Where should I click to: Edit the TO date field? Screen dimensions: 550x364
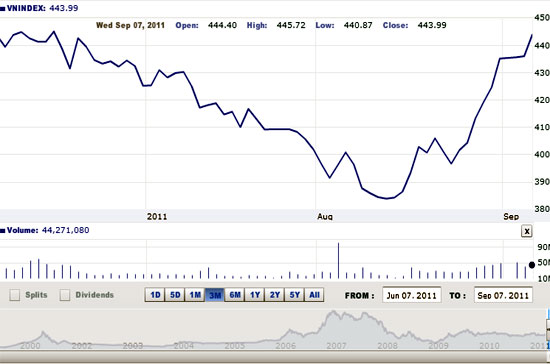point(503,295)
